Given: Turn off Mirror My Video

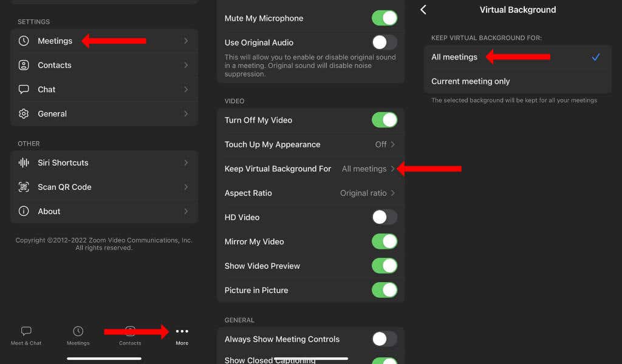Looking at the screenshot, I should (384, 241).
